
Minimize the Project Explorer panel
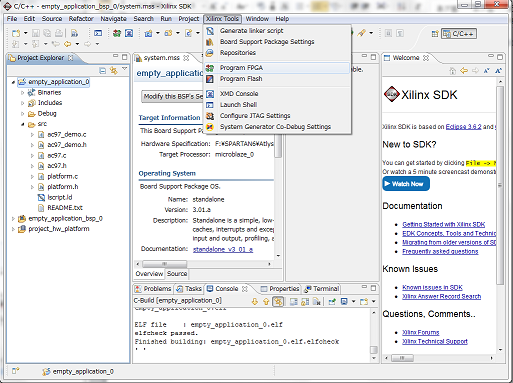(x=116, y=57)
